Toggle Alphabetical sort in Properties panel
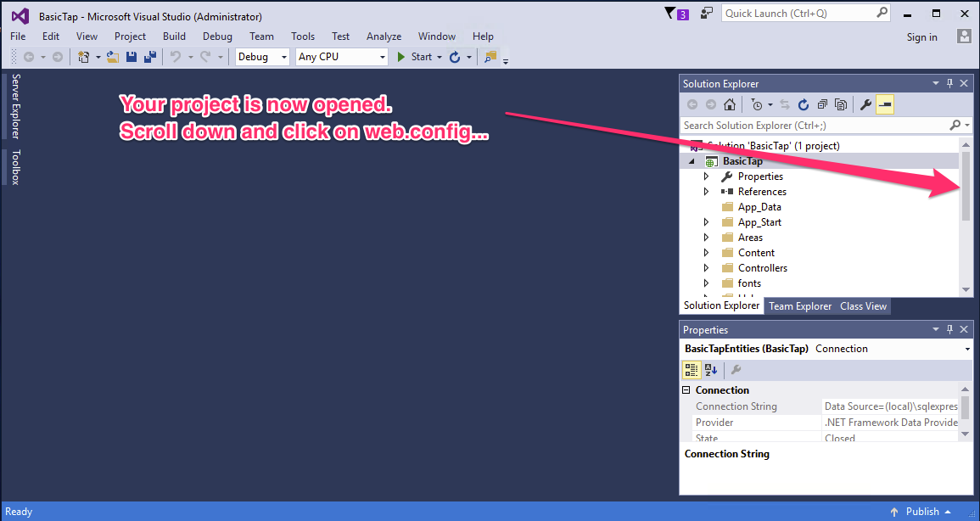 pyautogui.click(x=711, y=370)
